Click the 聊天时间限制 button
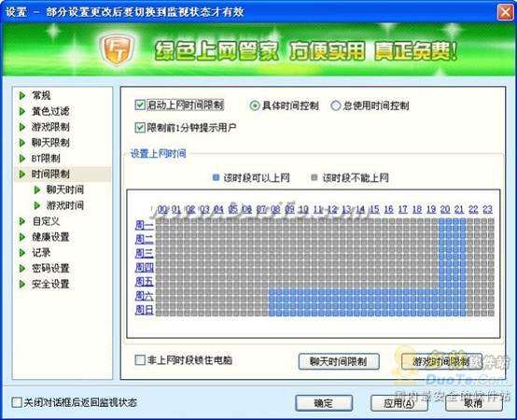 click(x=339, y=361)
